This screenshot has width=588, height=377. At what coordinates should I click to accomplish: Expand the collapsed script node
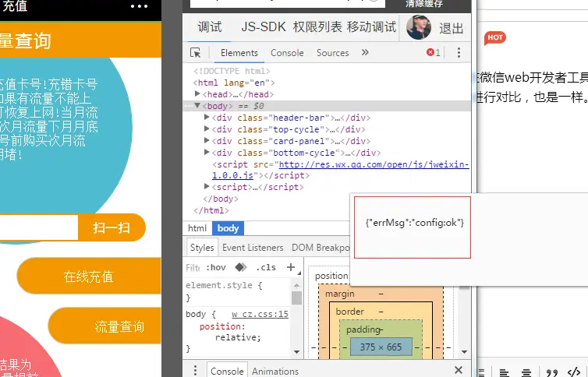[x=206, y=186]
